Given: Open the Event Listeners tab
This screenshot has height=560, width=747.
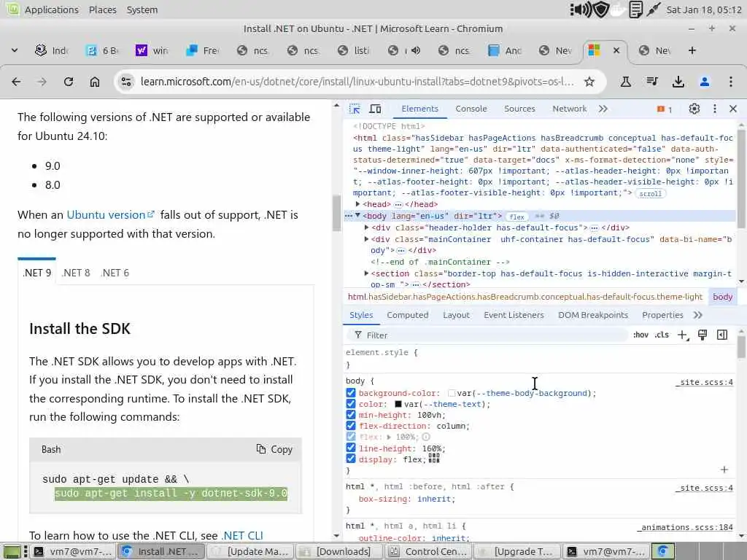Looking at the screenshot, I should pos(514,315).
